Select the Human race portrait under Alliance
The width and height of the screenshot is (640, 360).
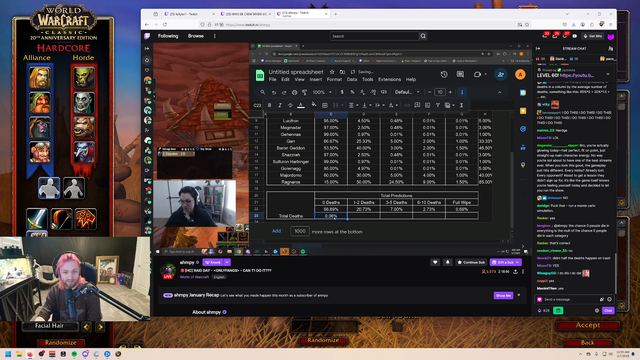(40, 77)
